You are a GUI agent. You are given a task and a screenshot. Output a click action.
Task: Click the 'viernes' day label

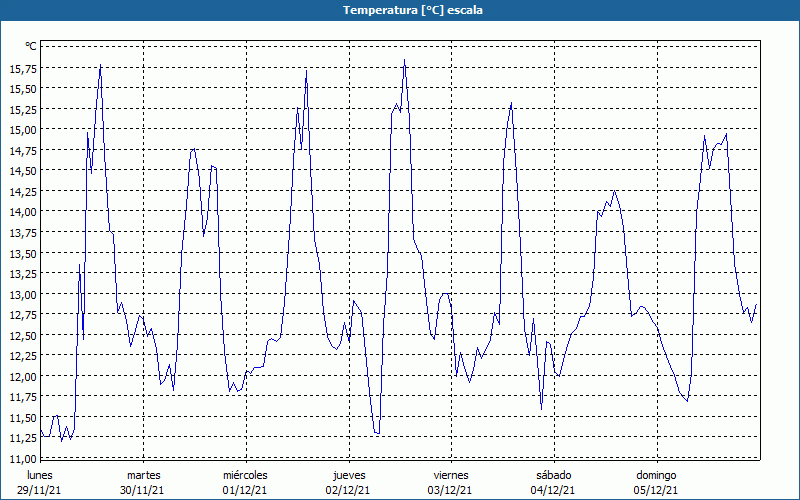click(x=451, y=475)
